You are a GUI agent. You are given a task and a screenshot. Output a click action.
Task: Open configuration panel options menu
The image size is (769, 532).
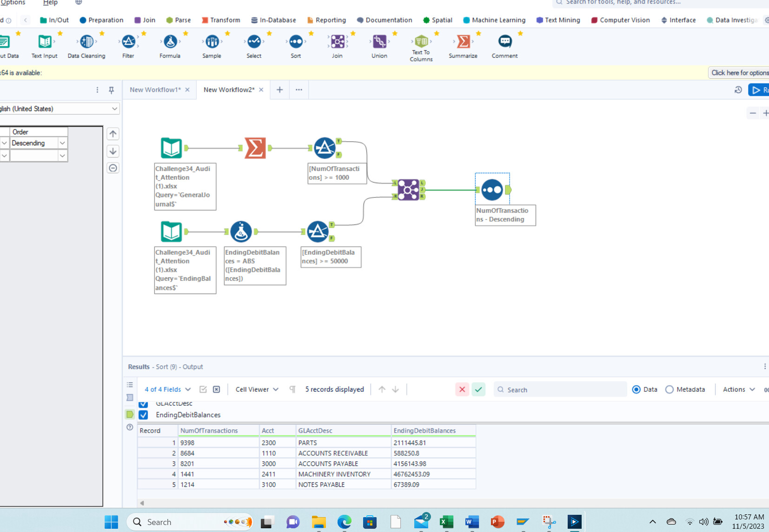97,90
